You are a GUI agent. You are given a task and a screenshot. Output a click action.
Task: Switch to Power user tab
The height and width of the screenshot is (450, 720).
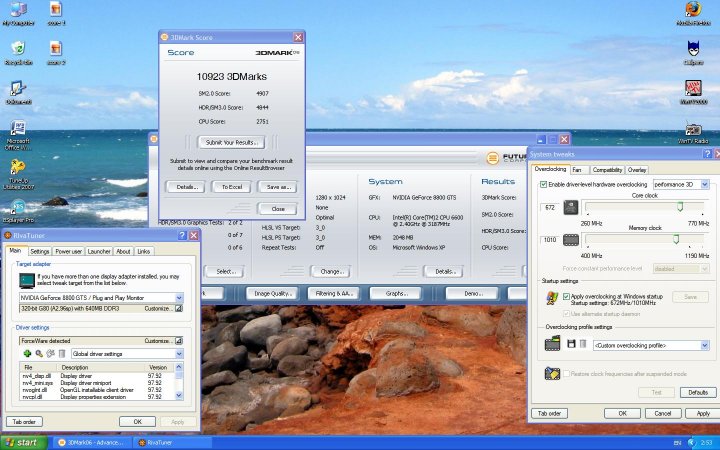point(68,252)
